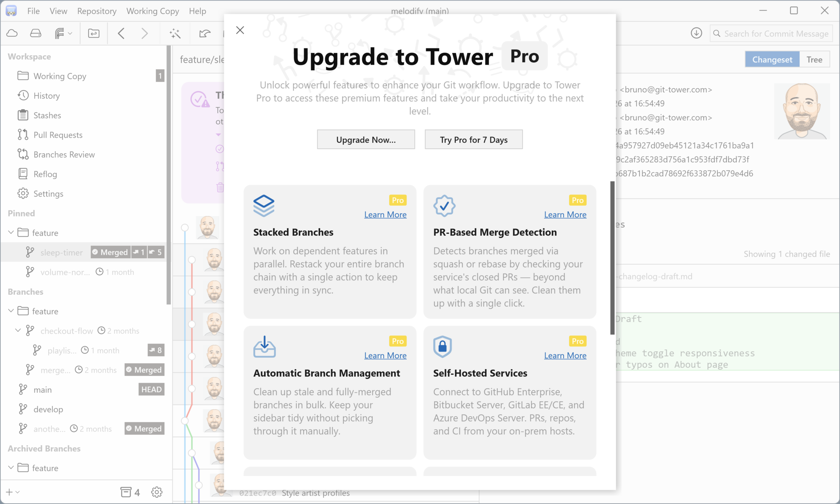Image resolution: width=840 pixels, height=504 pixels.
Task: Open the git-flow toolbar dropdown
Action: 63,33
